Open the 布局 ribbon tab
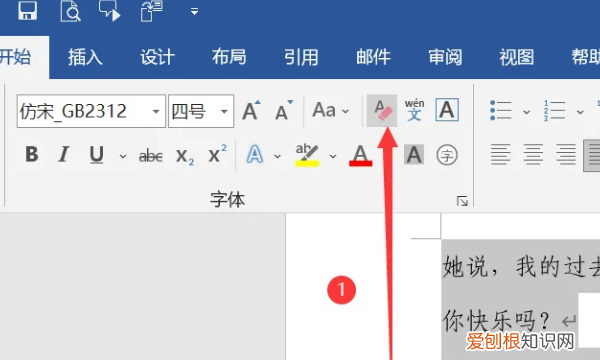 tap(229, 57)
